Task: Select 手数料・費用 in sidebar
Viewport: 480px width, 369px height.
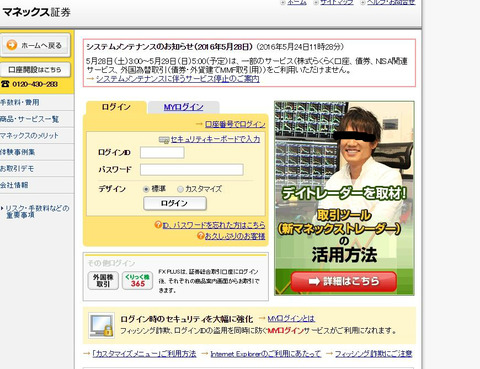Action: (x=20, y=102)
